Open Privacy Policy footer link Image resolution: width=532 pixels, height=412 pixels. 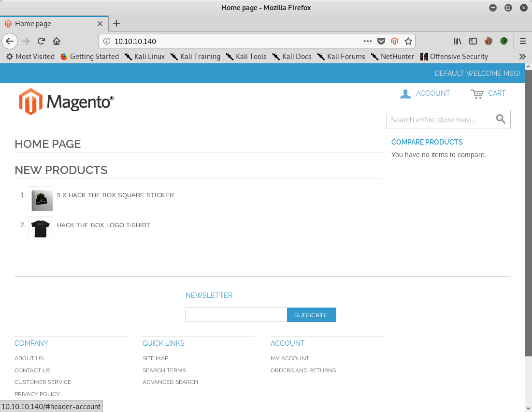(x=37, y=394)
